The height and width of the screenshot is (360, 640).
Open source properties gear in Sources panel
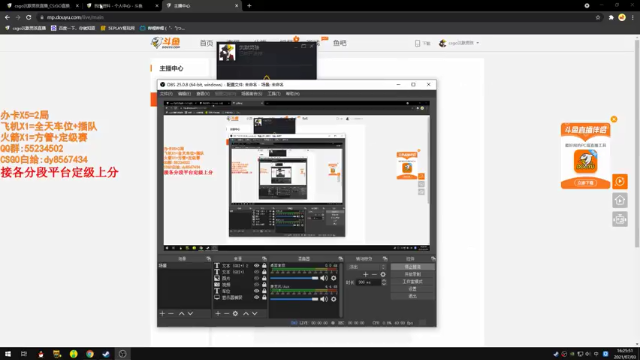236,313
